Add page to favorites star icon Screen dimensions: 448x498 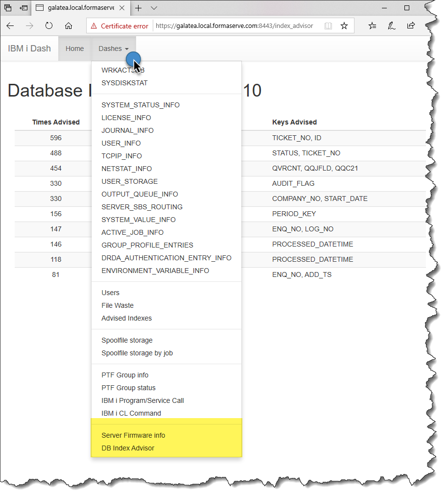point(344,26)
